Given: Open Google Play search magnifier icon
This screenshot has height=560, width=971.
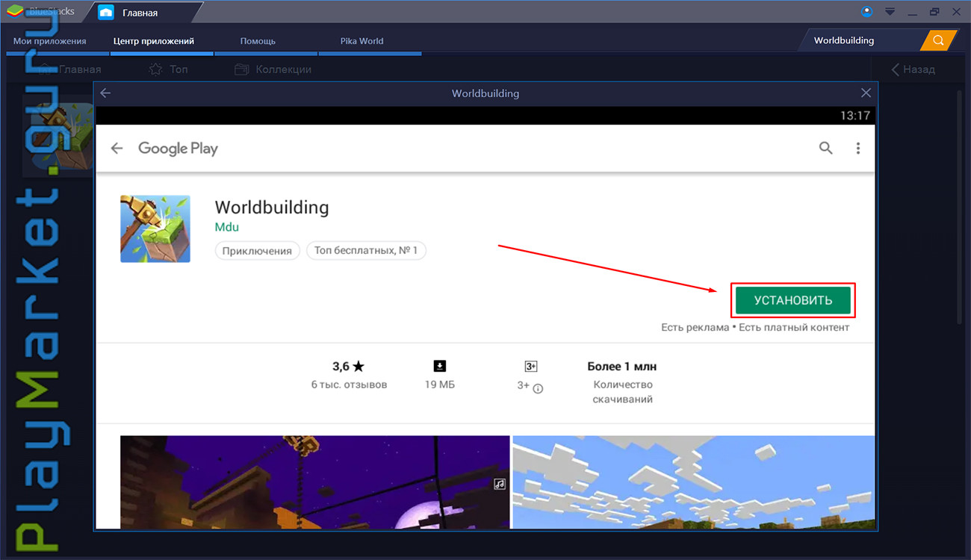Looking at the screenshot, I should tap(825, 148).
